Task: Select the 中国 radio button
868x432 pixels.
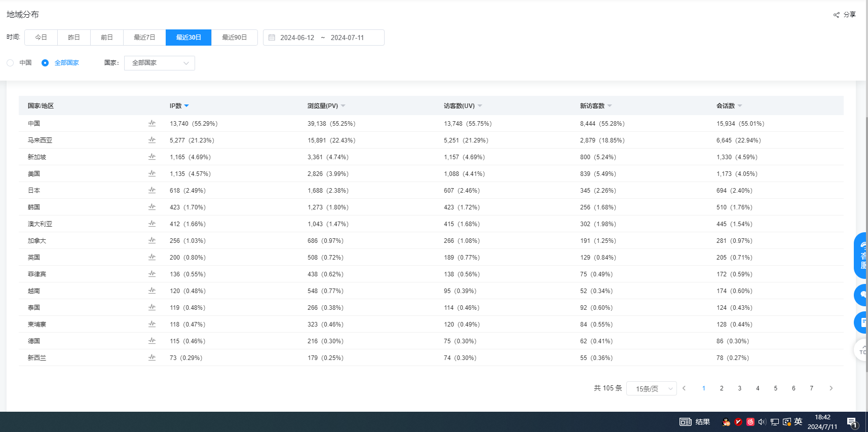Action: tap(10, 63)
